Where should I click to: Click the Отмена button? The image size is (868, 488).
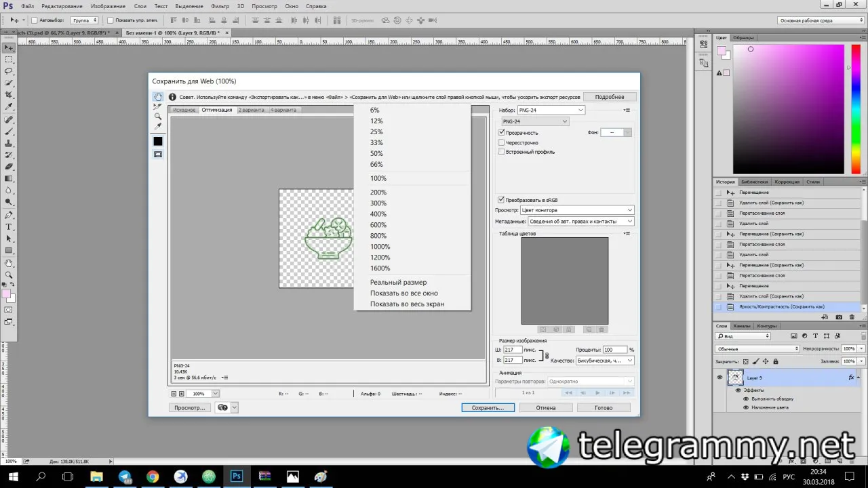(546, 408)
